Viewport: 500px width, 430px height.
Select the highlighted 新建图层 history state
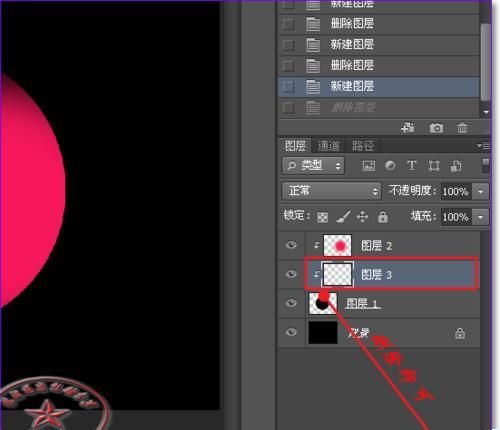[x=379, y=87]
